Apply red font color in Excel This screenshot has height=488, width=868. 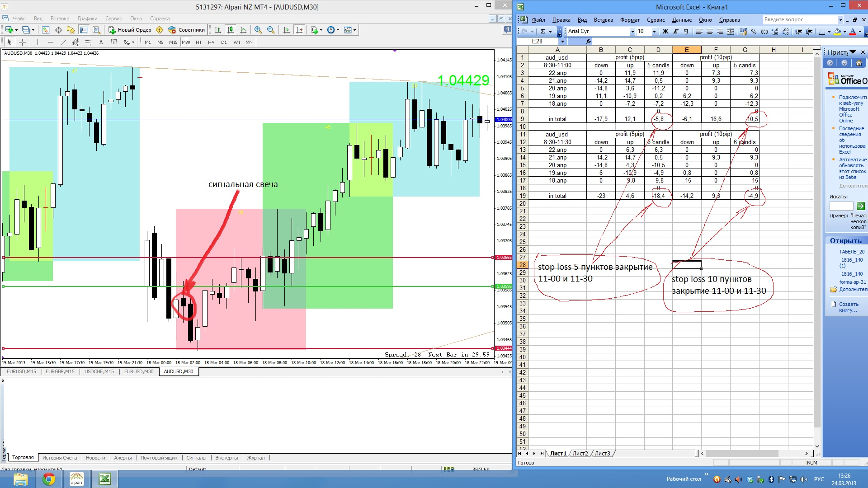click(x=853, y=32)
